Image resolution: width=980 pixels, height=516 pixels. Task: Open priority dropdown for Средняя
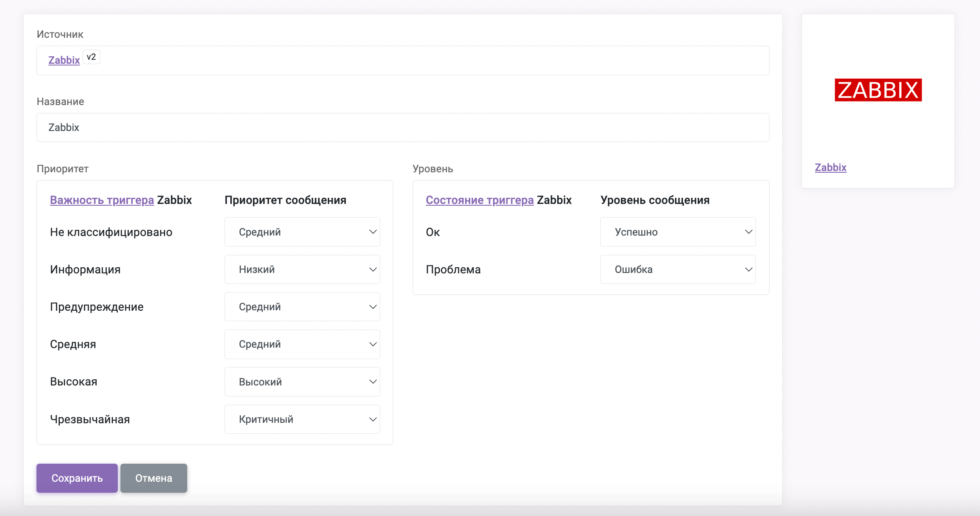tap(302, 344)
